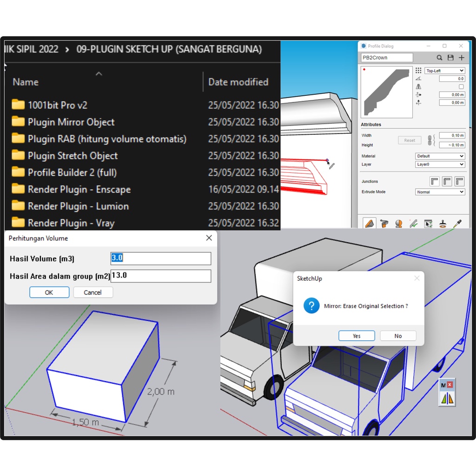476x476 pixels.
Task: Click the save floppy disk icon
Action: coord(450,58)
